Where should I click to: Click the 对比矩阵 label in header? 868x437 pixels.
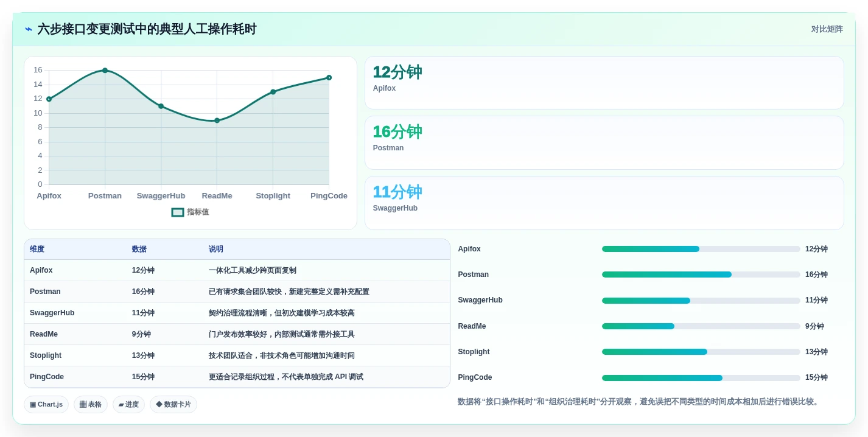827,29
